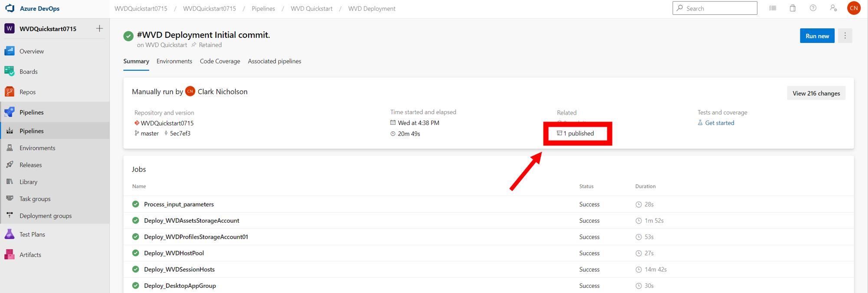The width and height of the screenshot is (868, 293).
Task: Add new item with plus icon
Action: coord(99,29)
